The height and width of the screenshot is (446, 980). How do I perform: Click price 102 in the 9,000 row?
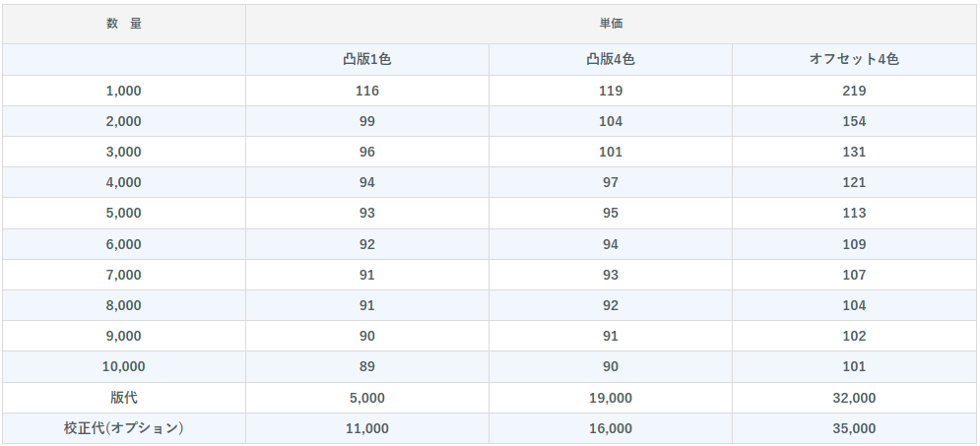click(x=854, y=336)
